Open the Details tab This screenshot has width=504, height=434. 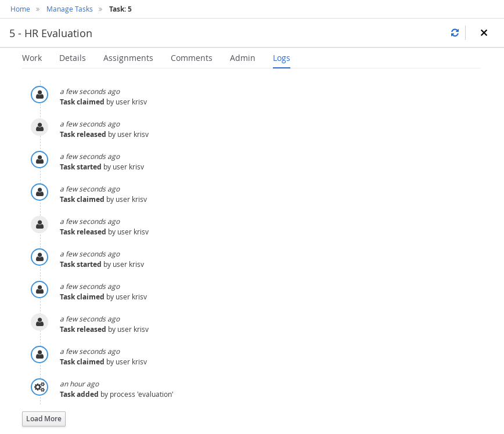tap(73, 58)
